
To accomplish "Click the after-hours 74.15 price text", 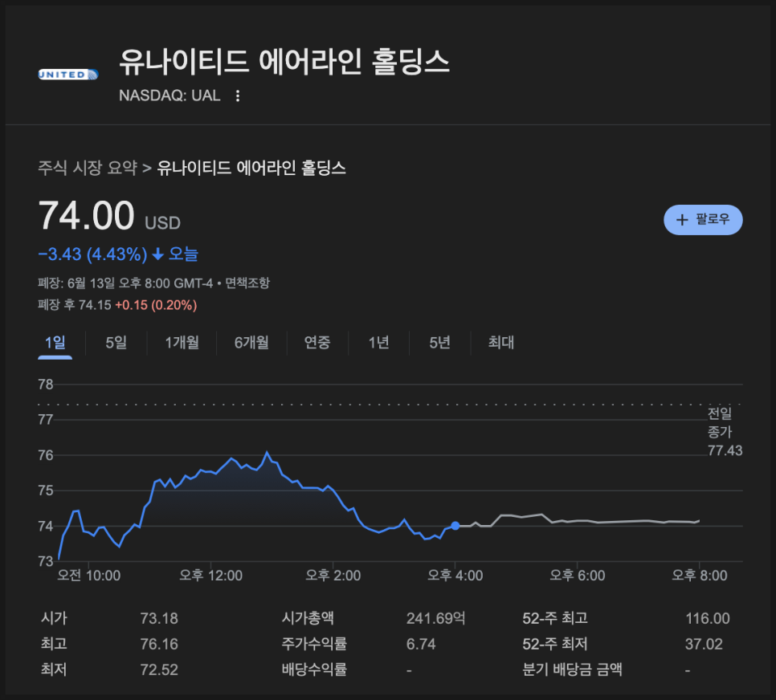I will point(95,305).
